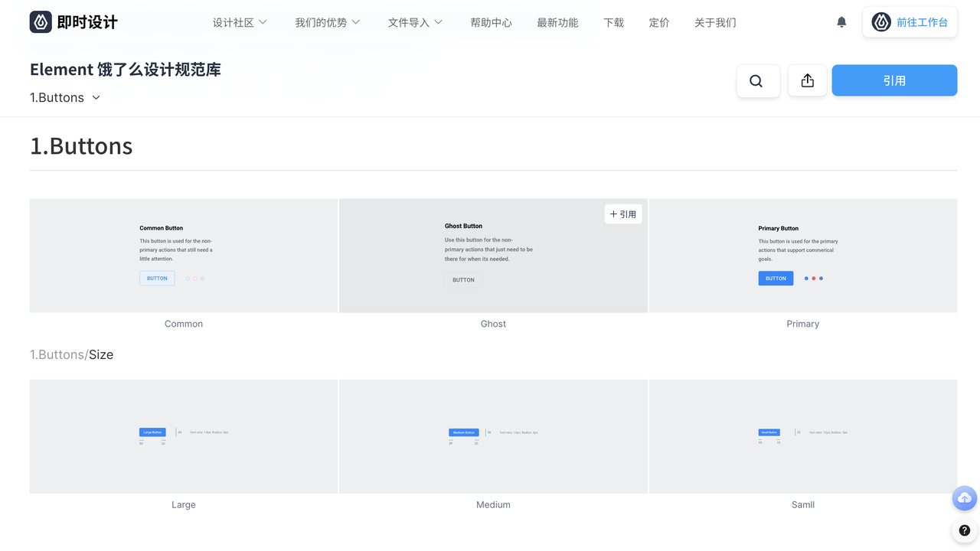980x551 pixels.
Task: Select 定价 in the top menu
Action: point(658,23)
